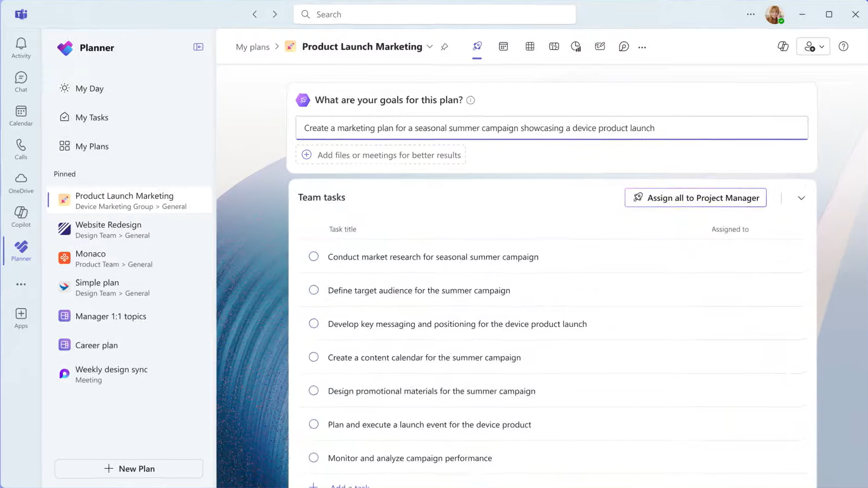Mark 'Monitor and analyze campaign performance' complete
Screen dimensions: 868x488
314,458
